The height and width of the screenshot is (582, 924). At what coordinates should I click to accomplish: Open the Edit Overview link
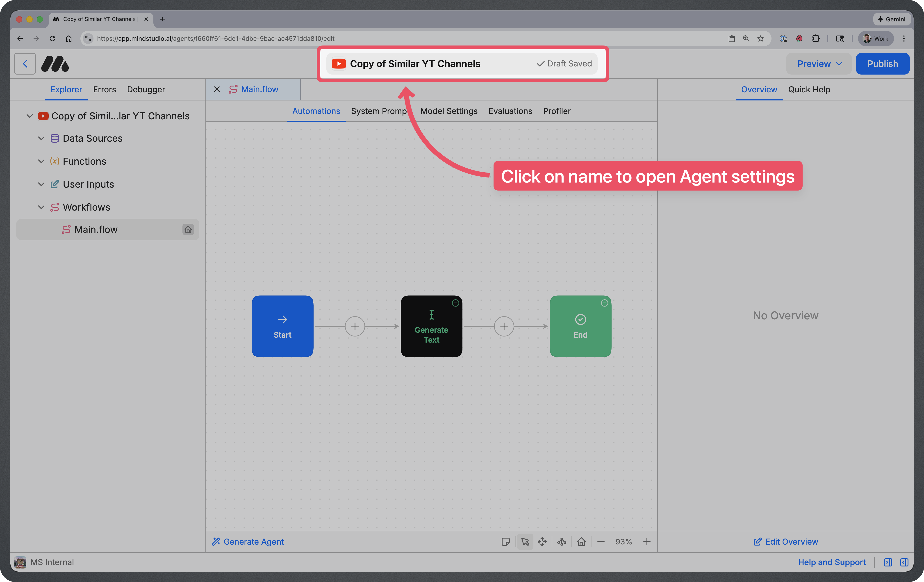(x=785, y=542)
